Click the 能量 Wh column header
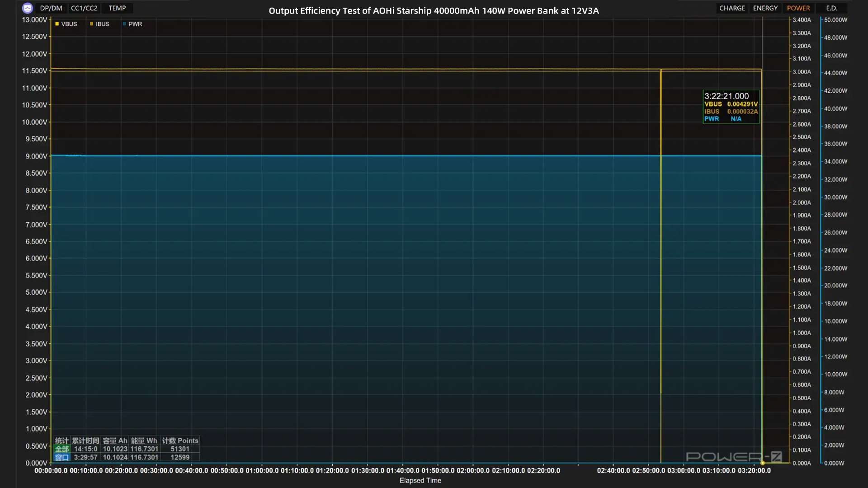The width and height of the screenshot is (868, 488). (144, 441)
